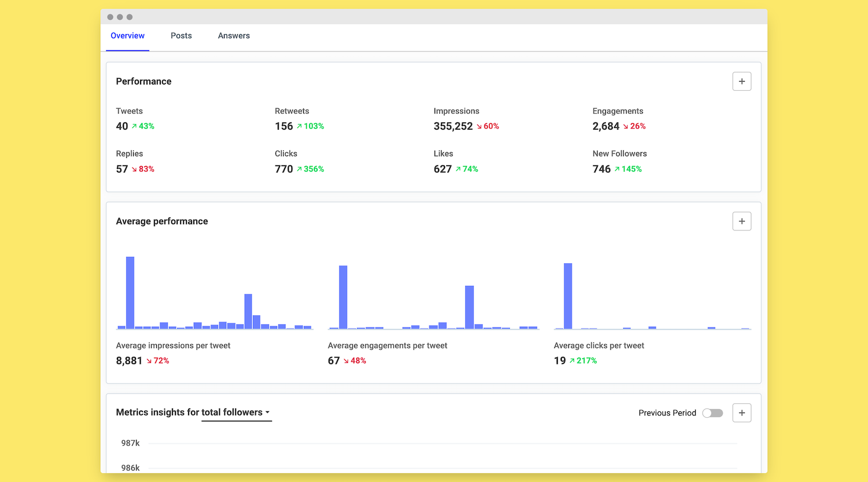Click the Impressions count 355,252
The image size is (868, 482).
click(453, 126)
